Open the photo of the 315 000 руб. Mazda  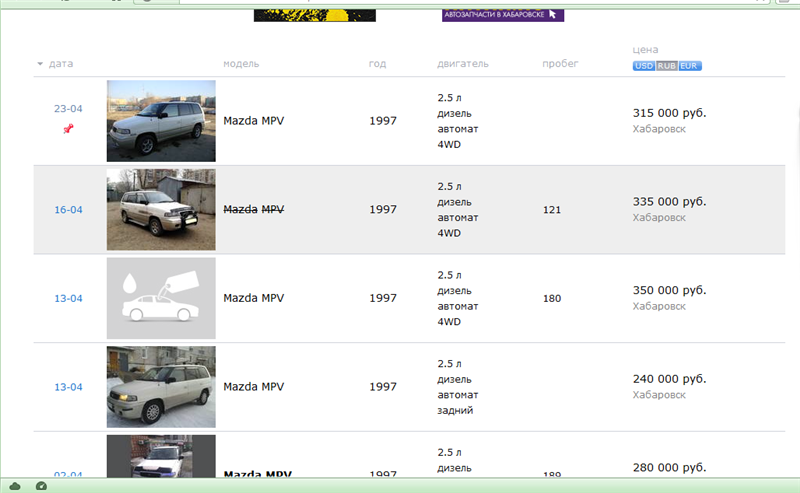point(161,121)
